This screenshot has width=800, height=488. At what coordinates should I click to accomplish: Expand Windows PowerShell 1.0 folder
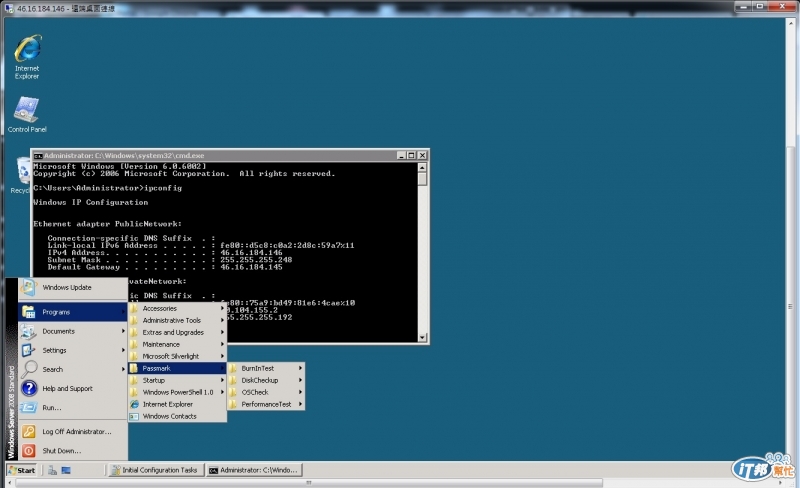(177, 392)
